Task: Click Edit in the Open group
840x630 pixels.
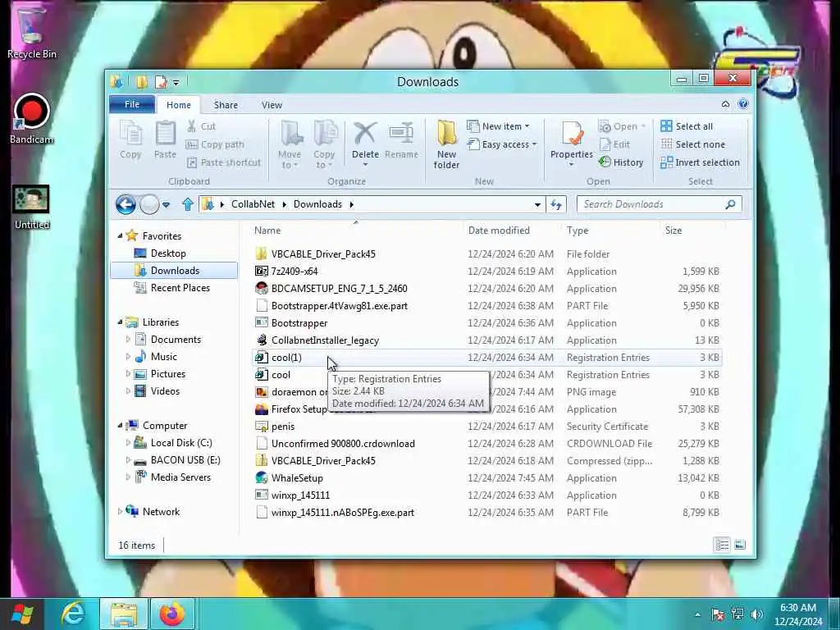Action: pyautogui.click(x=614, y=144)
